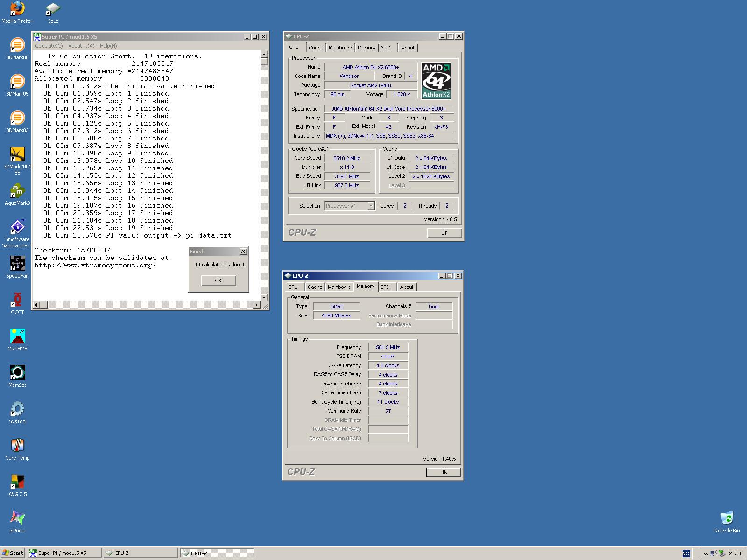Click Super PI horizontal scroll left arrow
This screenshot has height=560, width=747.
pyautogui.click(x=36, y=305)
